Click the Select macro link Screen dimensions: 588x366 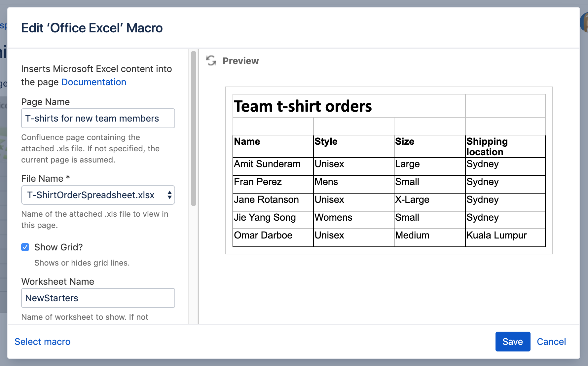43,342
